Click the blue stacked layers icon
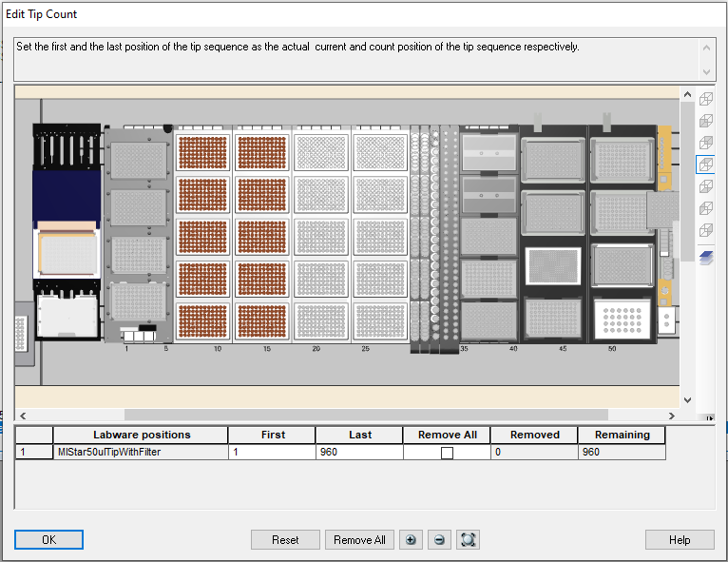The width and height of the screenshot is (728, 562). click(x=706, y=258)
